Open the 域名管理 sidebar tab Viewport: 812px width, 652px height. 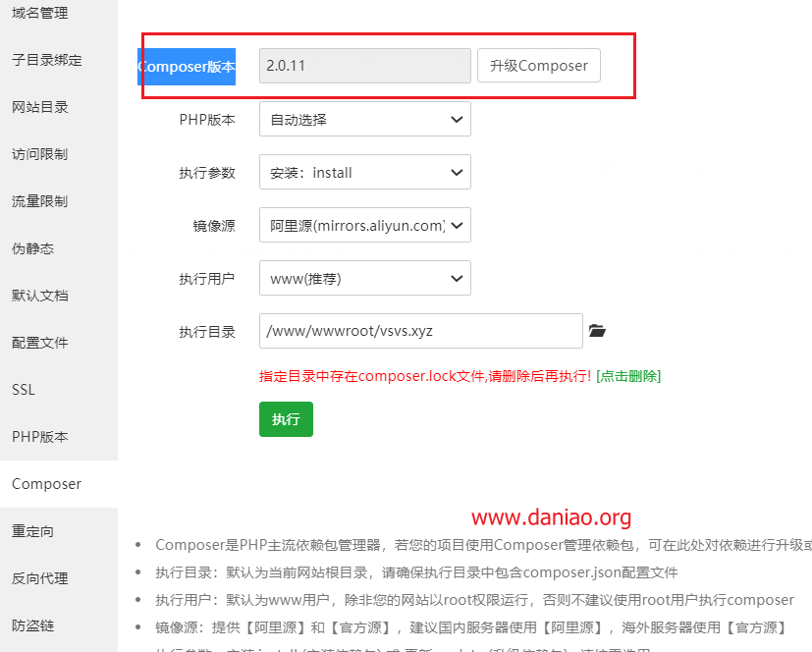pyautogui.click(x=40, y=13)
